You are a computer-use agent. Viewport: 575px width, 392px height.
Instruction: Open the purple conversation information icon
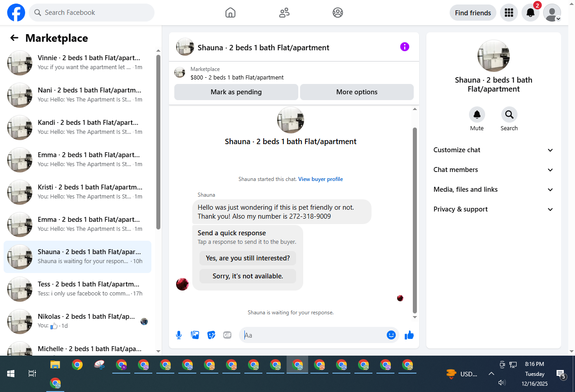[405, 47]
